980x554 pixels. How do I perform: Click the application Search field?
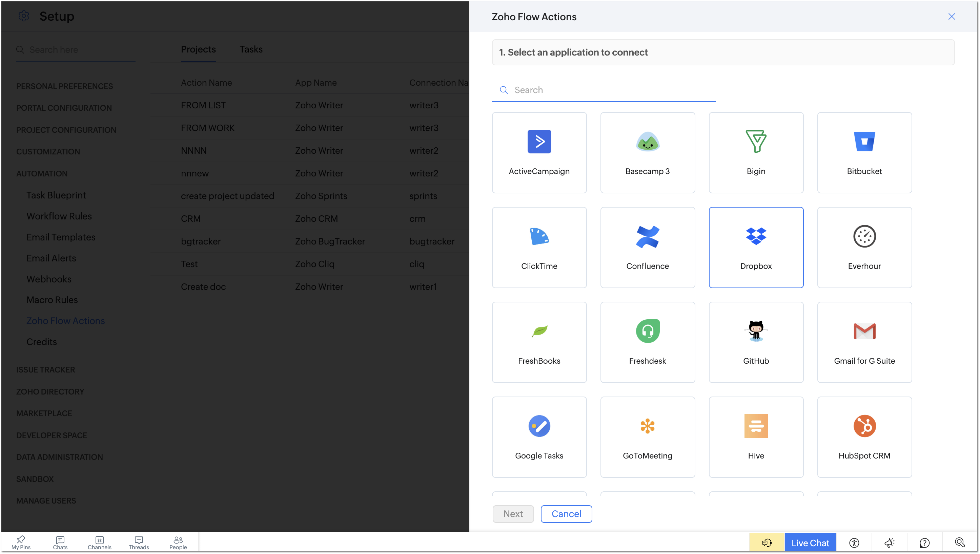(x=609, y=90)
